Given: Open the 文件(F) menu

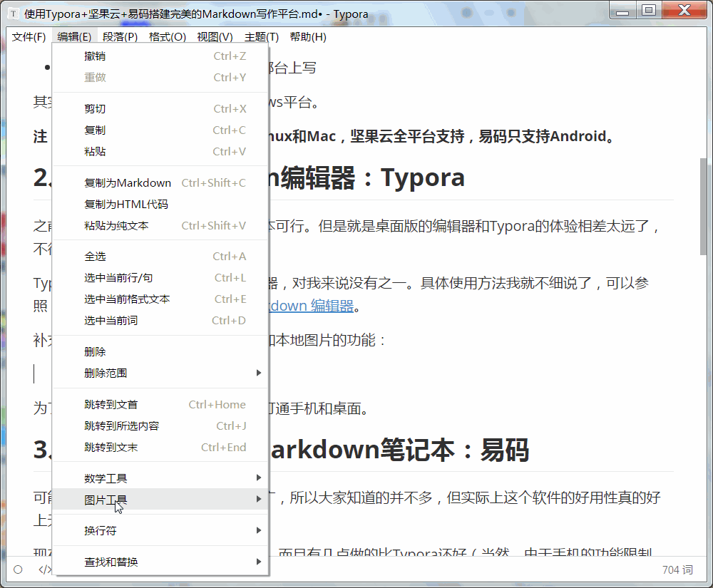Looking at the screenshot, I should click(x=29, y=37).
